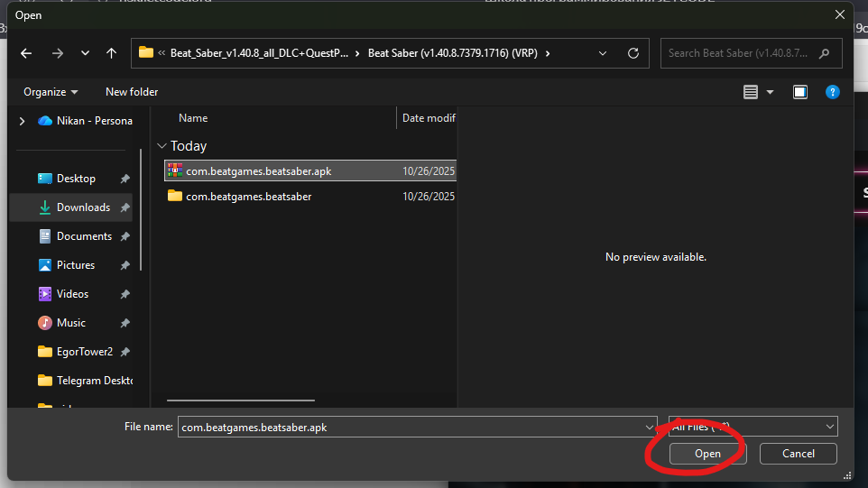Click the apk file's archive icon
The image size is (868, 488).
pos(175,170)
